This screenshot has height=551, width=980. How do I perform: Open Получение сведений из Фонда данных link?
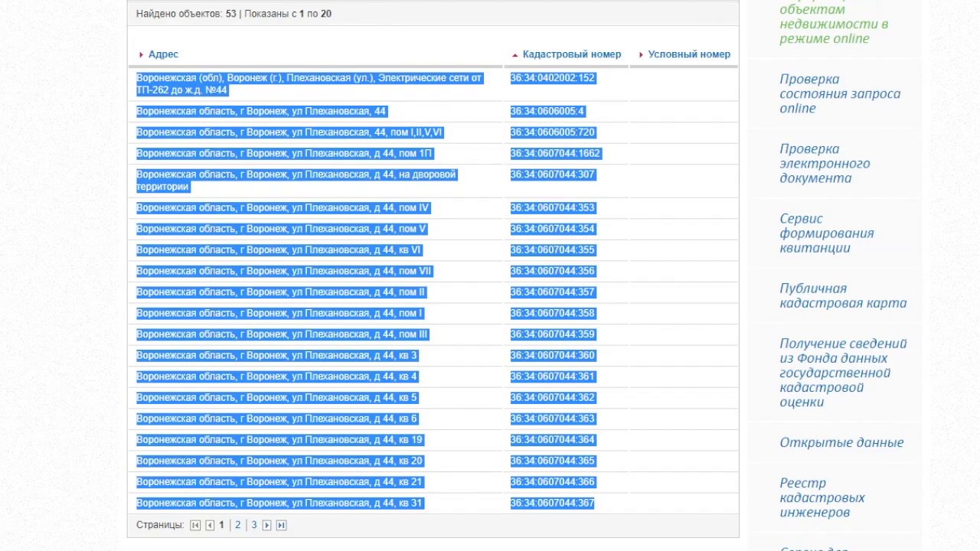(843, 373)
